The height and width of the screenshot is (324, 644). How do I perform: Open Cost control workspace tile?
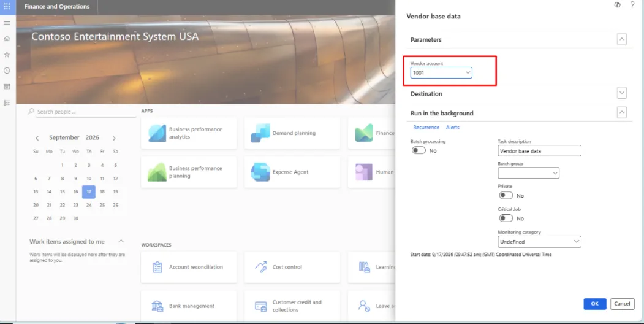point(292,268)
